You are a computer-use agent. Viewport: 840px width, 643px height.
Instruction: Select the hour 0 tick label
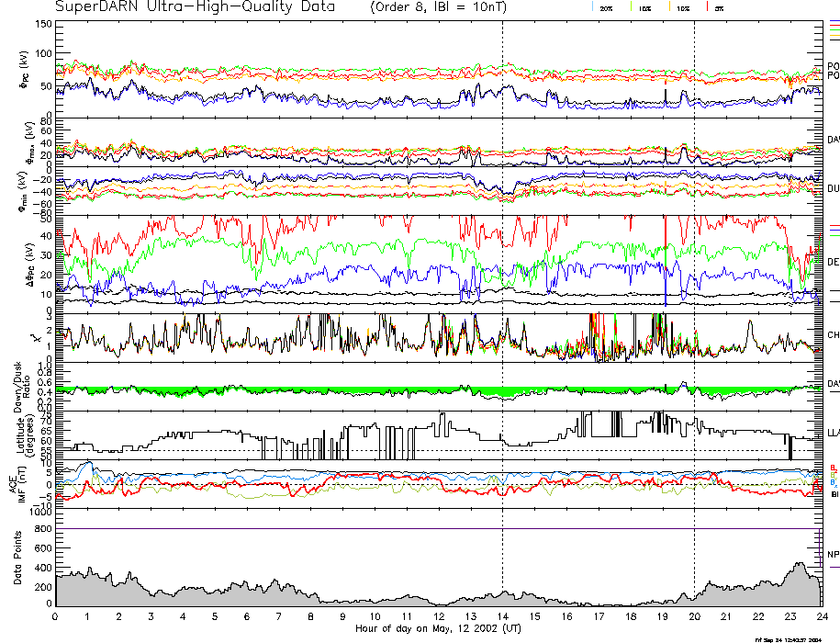point(56,616)
